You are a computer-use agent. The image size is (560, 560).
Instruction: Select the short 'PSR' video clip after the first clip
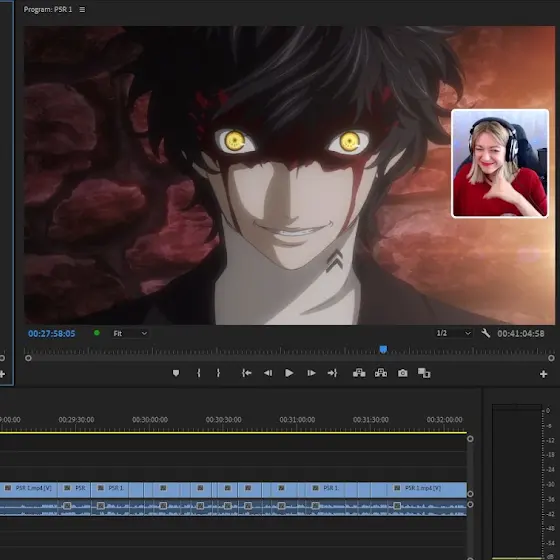click(x=74, y=490)
